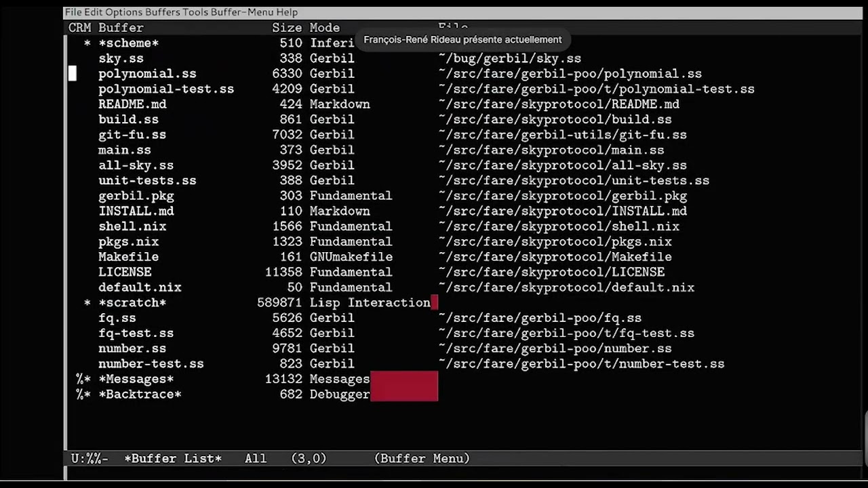The image size is (868, 488).
Task: Sort by the Buffer column header
Action: pos(121,28)
